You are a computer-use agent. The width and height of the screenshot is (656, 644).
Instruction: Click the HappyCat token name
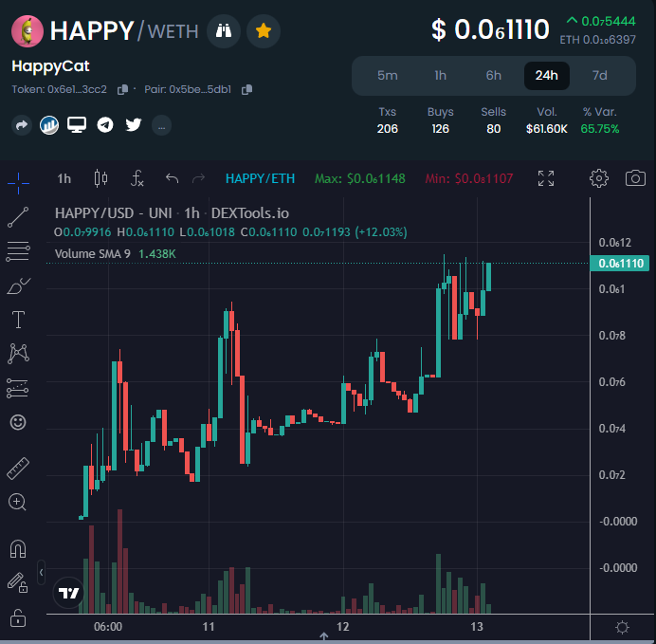(50, 66)
